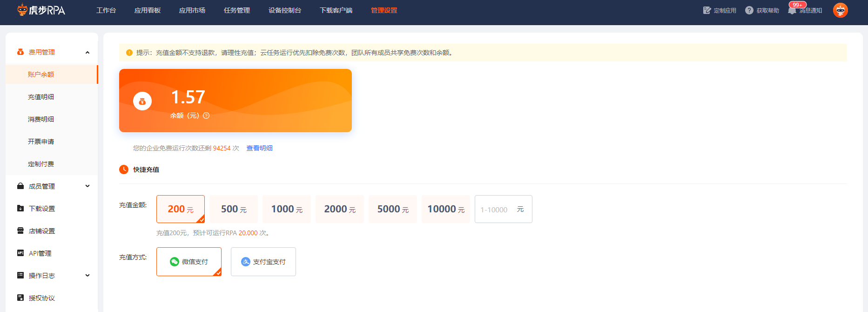Open the 设备控制台 top menu
The height and width of the screenshot is (312, 868).
pos(285,10)
